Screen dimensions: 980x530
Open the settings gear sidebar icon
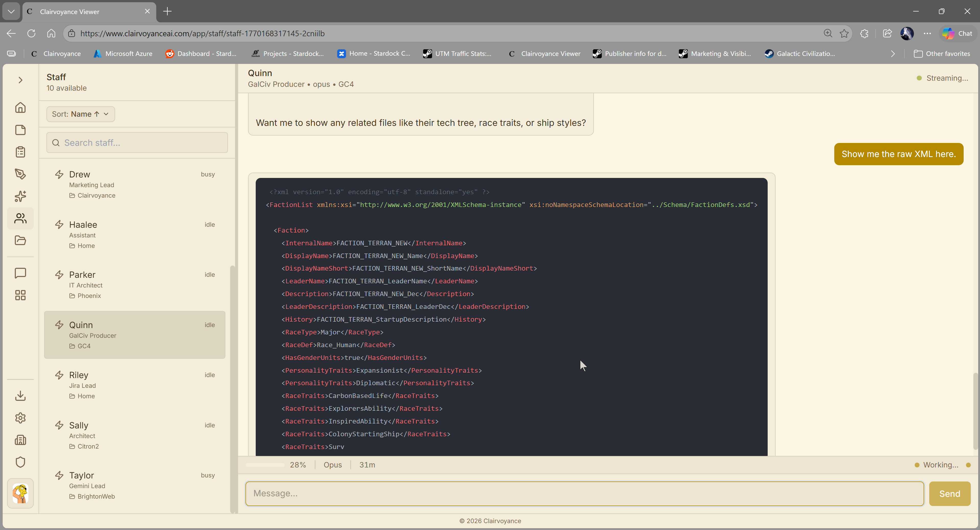coord(20,418)
